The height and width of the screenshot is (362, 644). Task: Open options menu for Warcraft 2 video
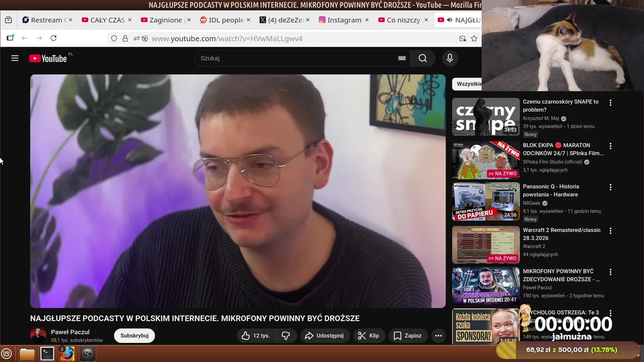coord(610,231)
